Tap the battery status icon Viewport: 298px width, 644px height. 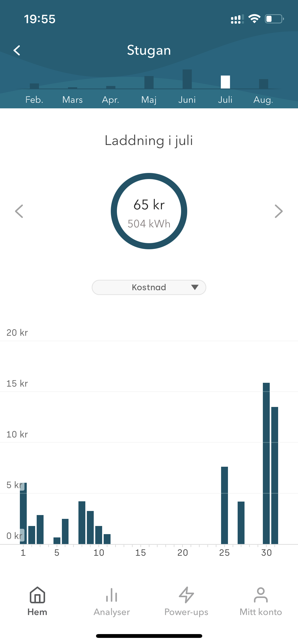click(275, 19)
